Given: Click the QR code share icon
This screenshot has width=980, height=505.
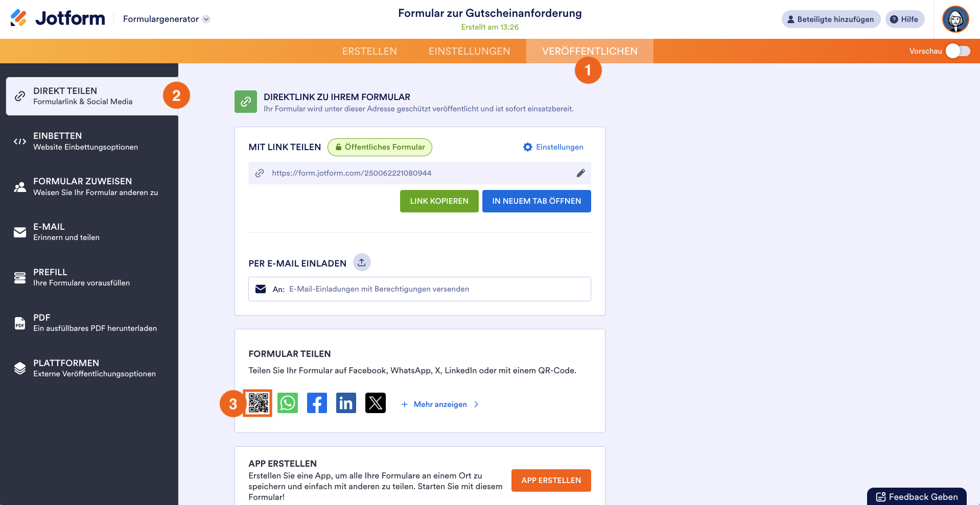Looking at the screenshot, I should pos(258,403).
